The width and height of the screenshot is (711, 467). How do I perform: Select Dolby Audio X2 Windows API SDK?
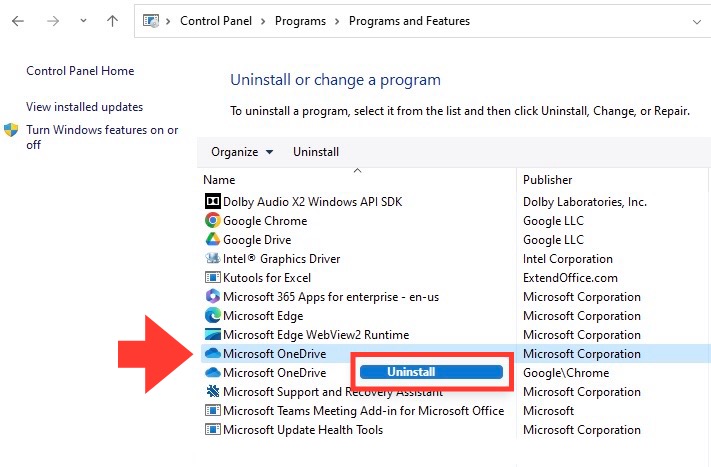(312, 202)
